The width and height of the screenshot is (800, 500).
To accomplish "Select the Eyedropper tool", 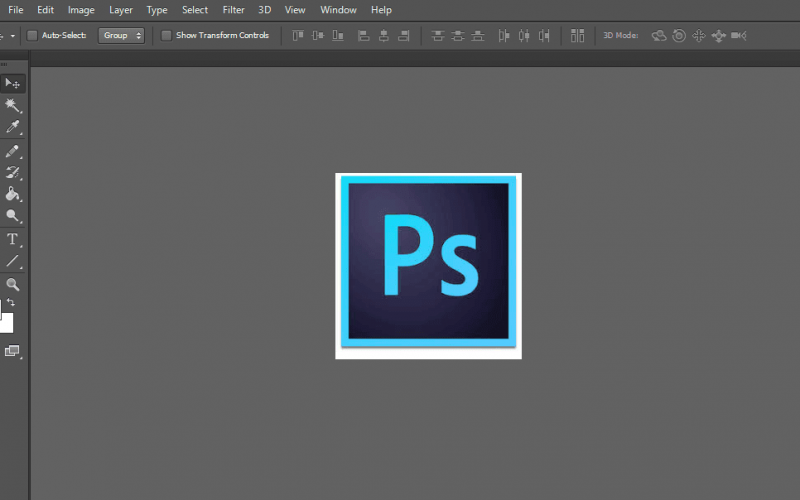I will (12, 127).
